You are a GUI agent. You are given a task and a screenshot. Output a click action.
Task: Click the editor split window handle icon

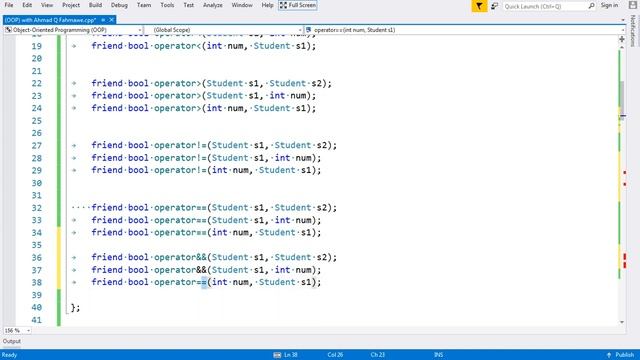tap(622, 39)
